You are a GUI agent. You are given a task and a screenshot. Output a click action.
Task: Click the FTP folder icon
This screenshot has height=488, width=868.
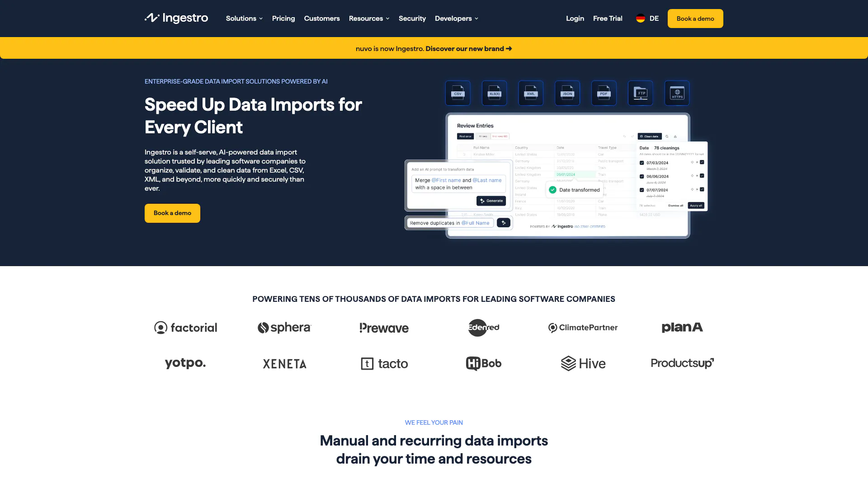(640, 93)
